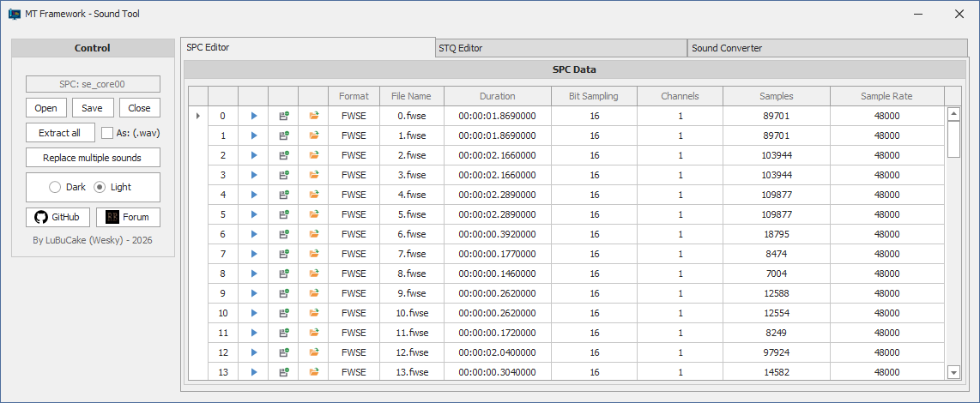Image resolution: width=980 pixels, height=403 pixels.
Task: Click samples value 7004
Action: [x=777, y=273]
